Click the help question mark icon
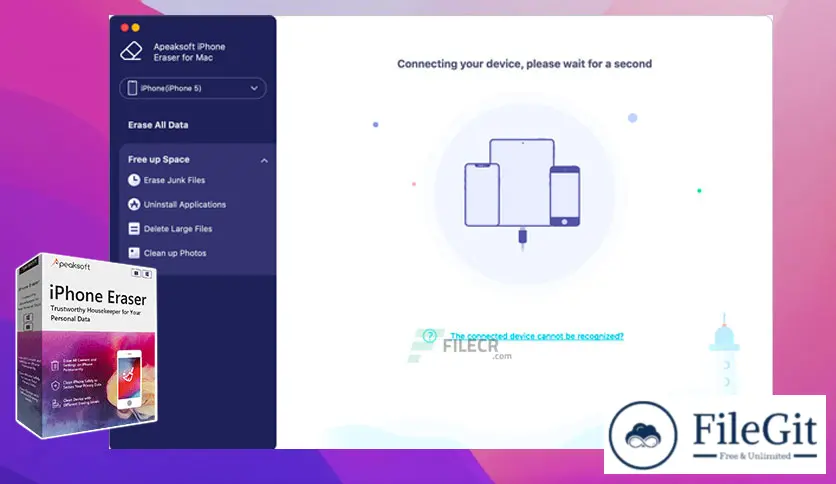This screenshot has width=836, height=484. (429, 336)
